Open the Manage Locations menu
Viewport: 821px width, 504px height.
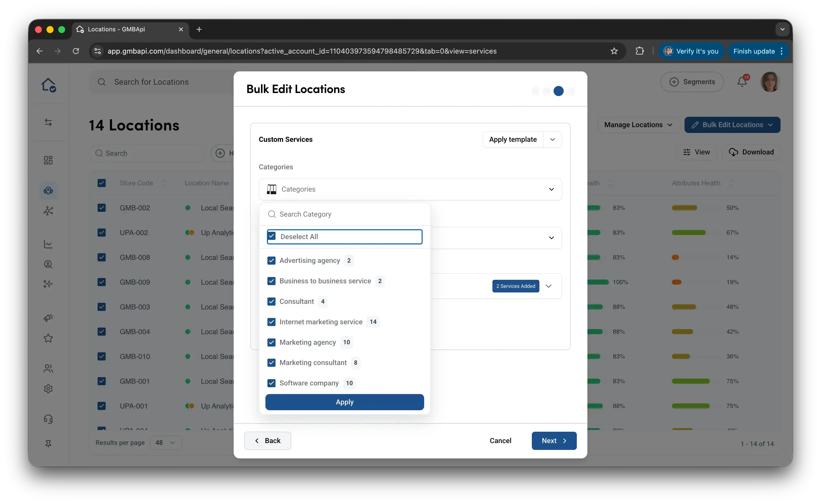coord(638,125)
